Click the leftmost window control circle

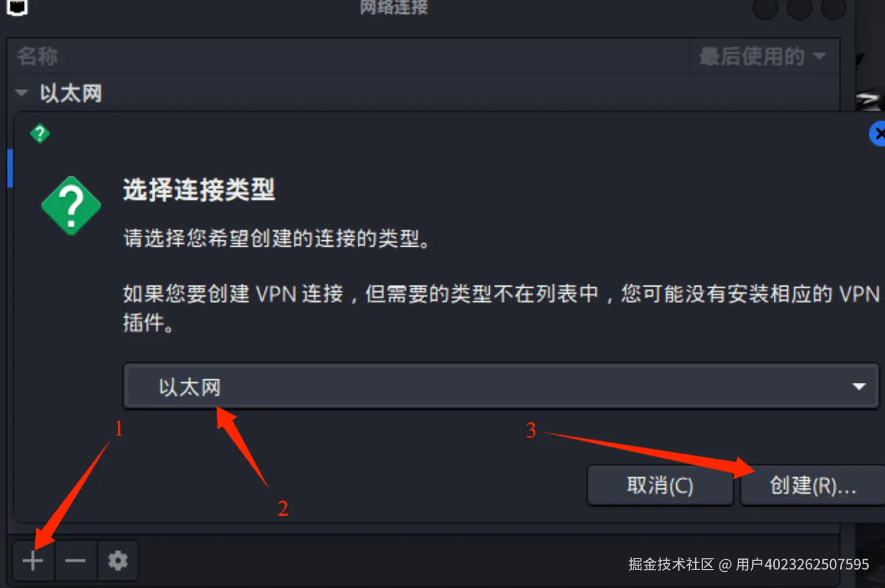[x=766, y=8]
